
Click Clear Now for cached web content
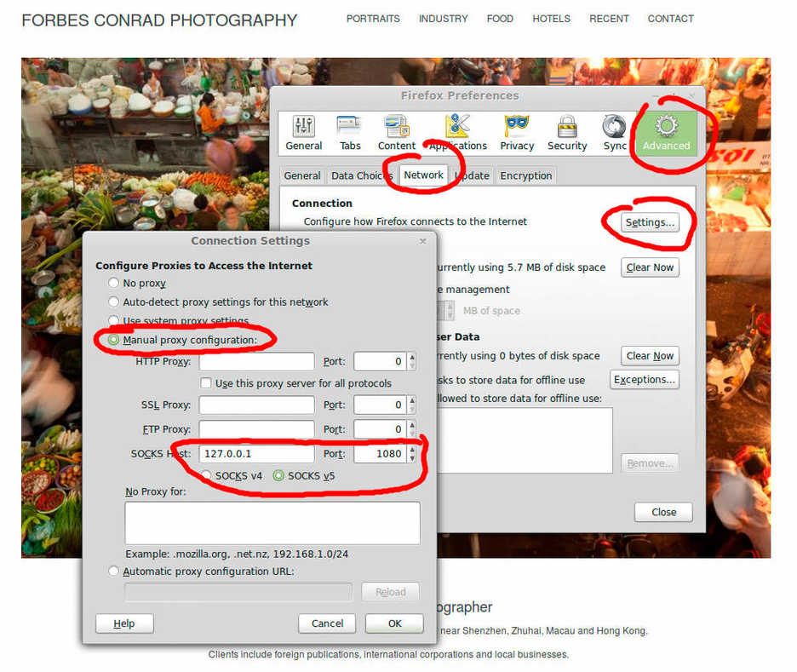point(650,267)
